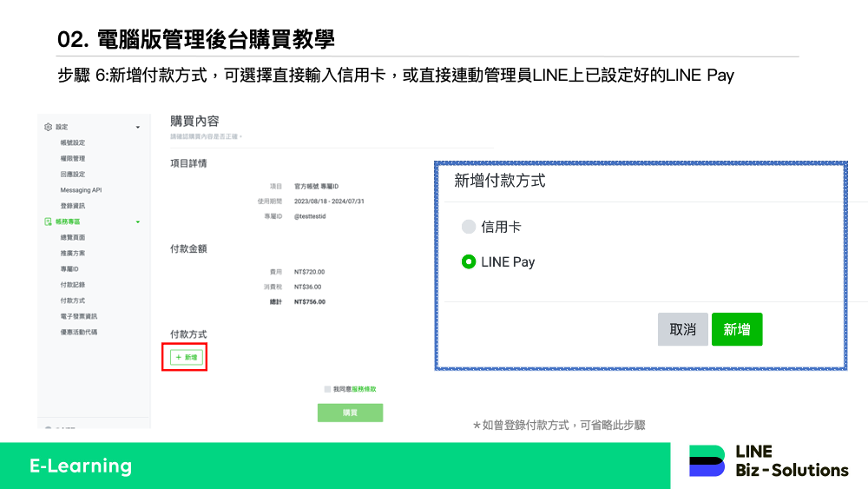Viewport: 868px width, 489px height.
Task: Click the 設定 gear icon in sidebar
Action: 48,127
